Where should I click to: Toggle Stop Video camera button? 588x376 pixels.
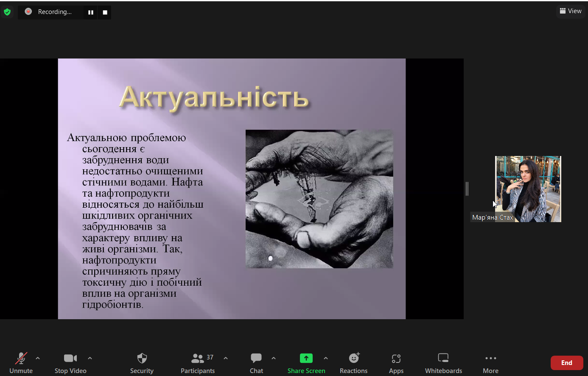(x=70, y=363)
